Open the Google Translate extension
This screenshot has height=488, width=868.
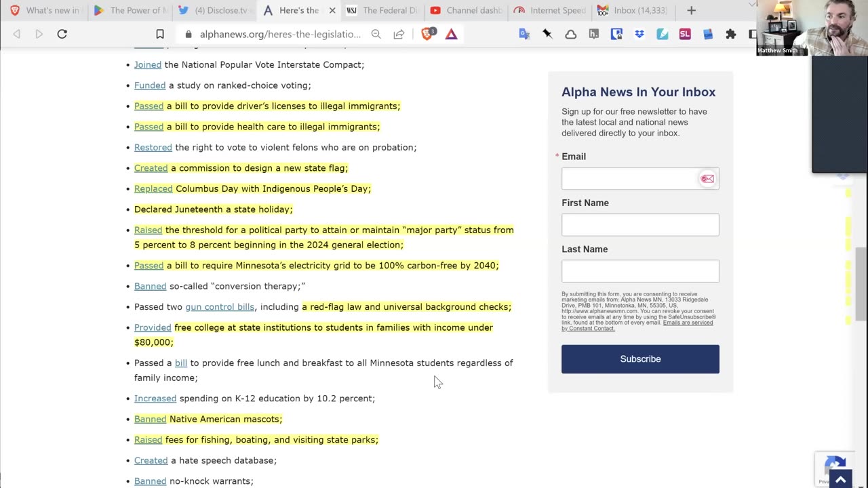[524, 34]
